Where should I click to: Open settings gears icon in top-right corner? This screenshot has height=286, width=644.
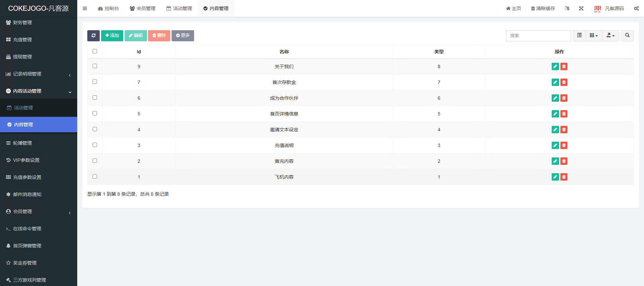(636, 8)
